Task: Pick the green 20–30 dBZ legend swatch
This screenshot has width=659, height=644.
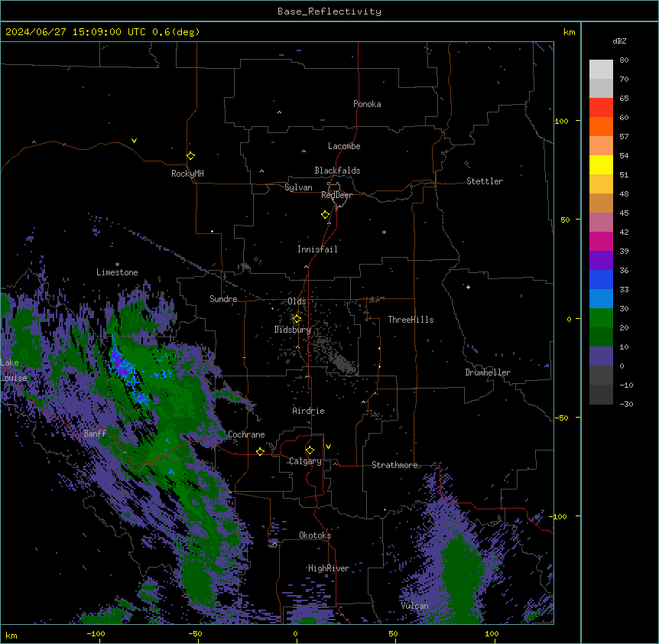Action: click(x=601, y=318)
